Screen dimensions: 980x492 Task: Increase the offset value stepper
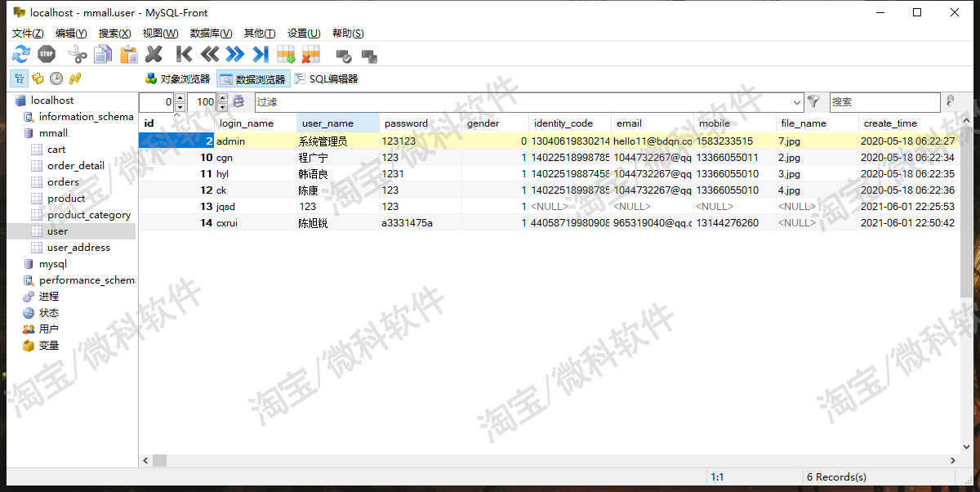[x=180, y=98]
